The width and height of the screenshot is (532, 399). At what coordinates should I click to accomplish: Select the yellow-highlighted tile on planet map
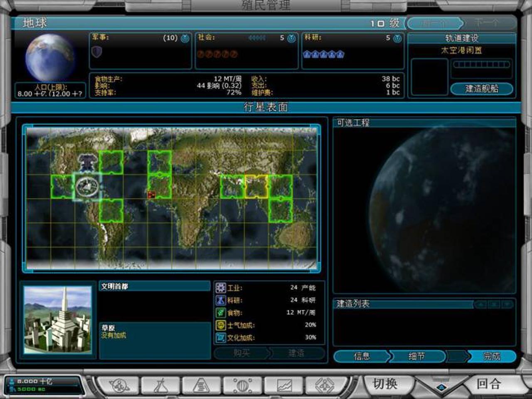coord(256,187)
